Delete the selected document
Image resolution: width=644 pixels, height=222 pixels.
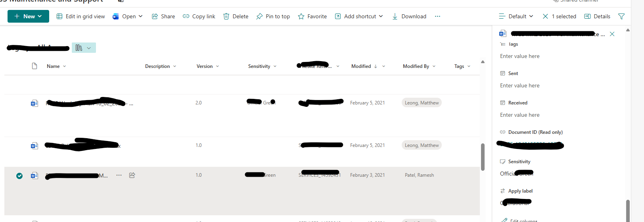(236, 16)
